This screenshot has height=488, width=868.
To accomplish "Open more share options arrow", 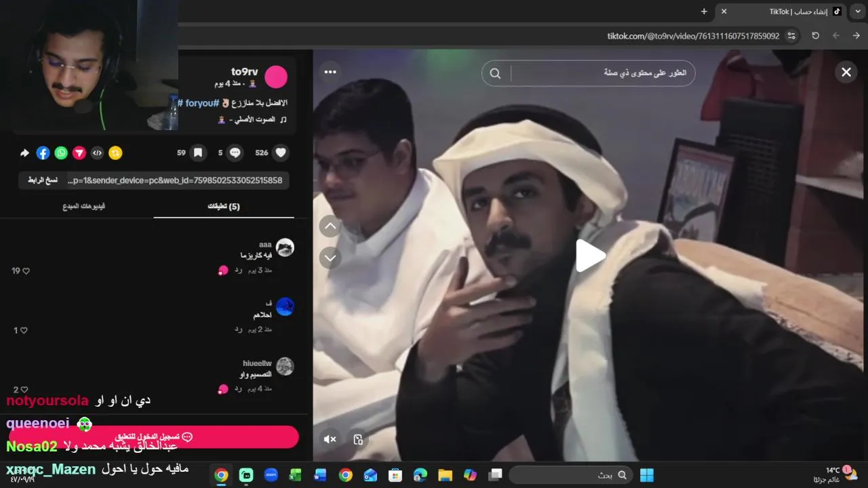I will click(24, 153).
